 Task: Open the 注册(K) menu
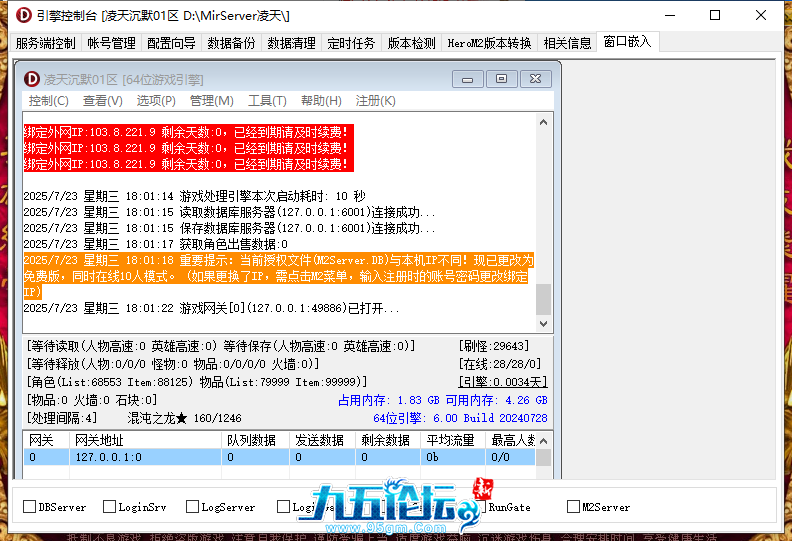(x=375, y=101)
